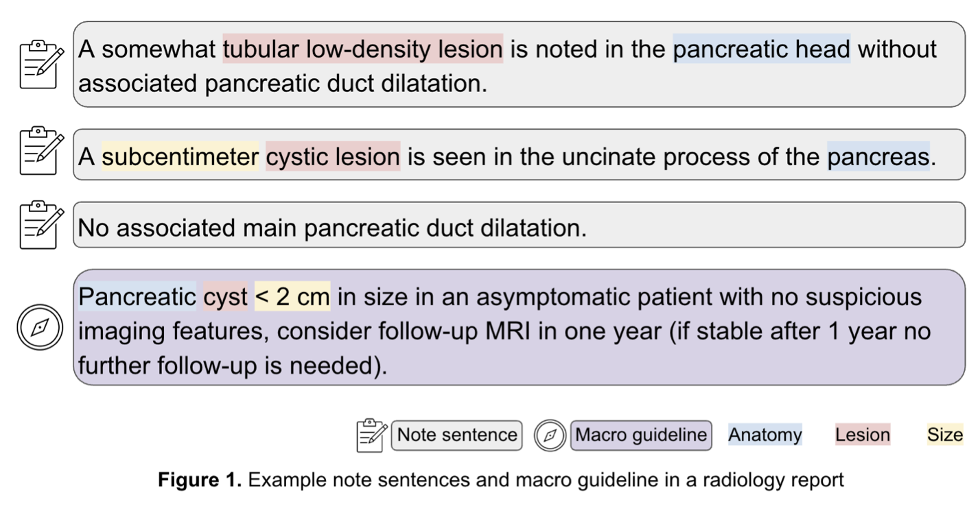Image resolution: width=980 pixels, height=513 pixels.
Task: Click the compass icon in the legend
Action: coord(550,436)
